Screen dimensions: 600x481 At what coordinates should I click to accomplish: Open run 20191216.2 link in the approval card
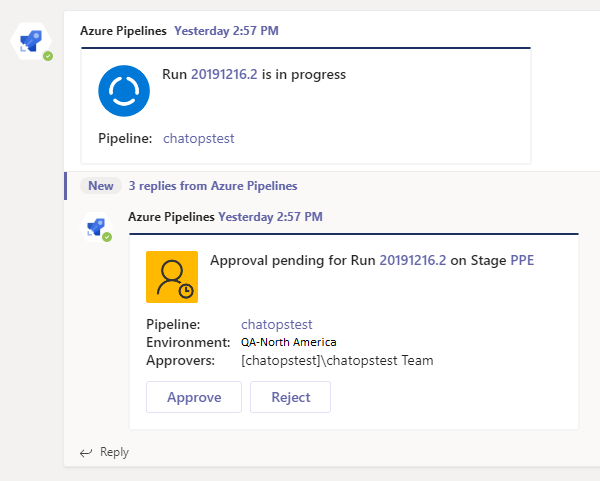point(412,261)
